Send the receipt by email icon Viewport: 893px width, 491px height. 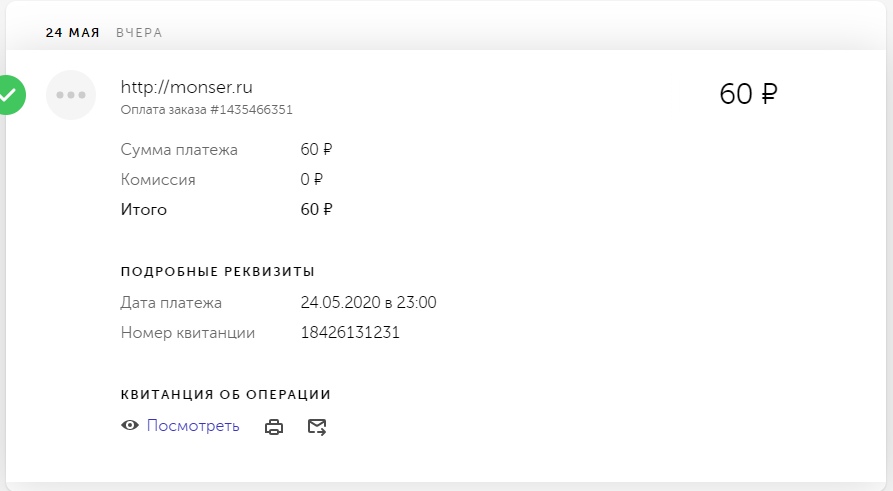click(x=317, y=427)
